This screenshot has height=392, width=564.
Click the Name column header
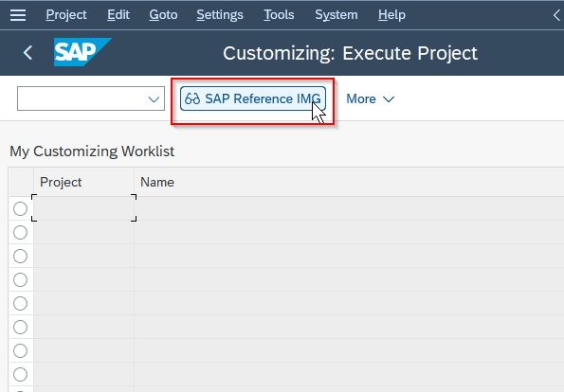click(x=349, y=182)
